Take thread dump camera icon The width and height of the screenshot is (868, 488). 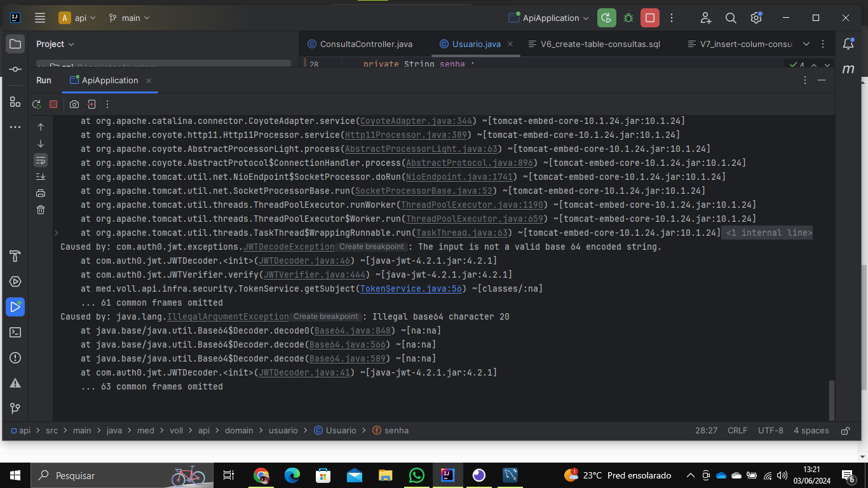[x=74, y=104]
